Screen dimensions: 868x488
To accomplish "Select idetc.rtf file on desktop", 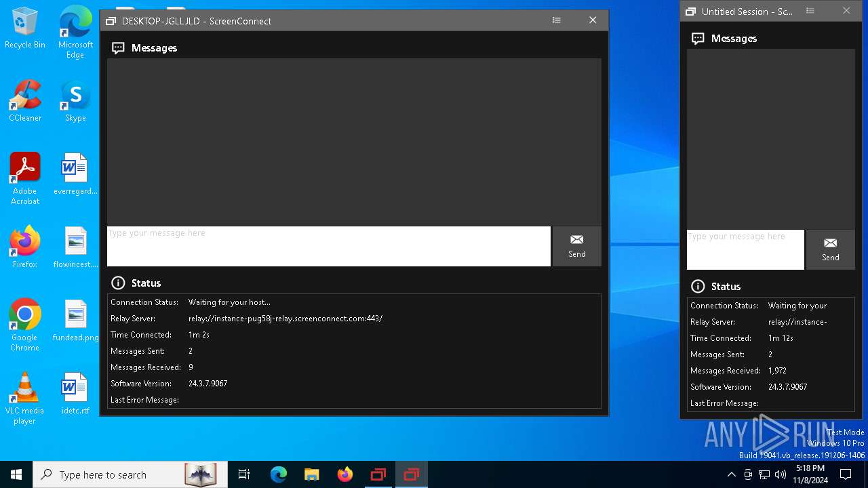I will [75, 394].
